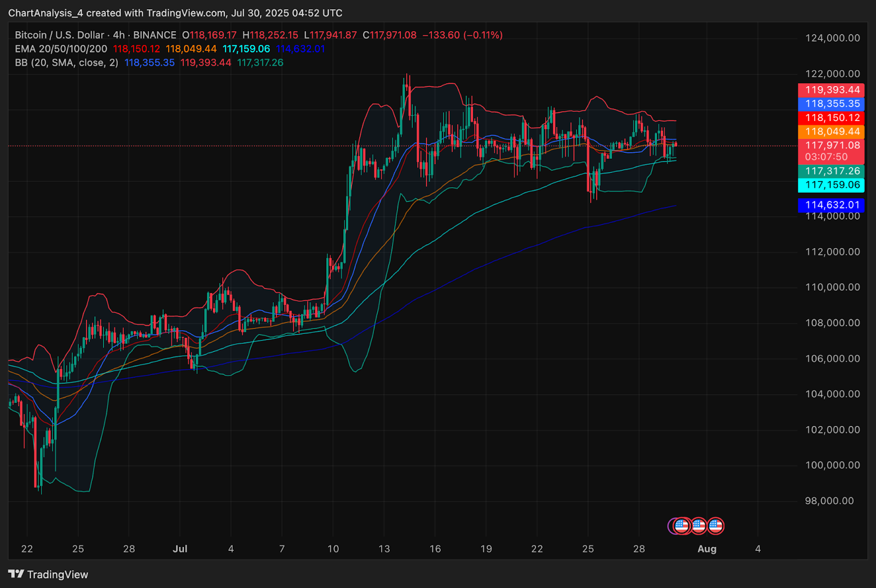Screen dimensions: 876x588
Task: Click the blue 118,355.35 price label
Action: tap(831, 103)
